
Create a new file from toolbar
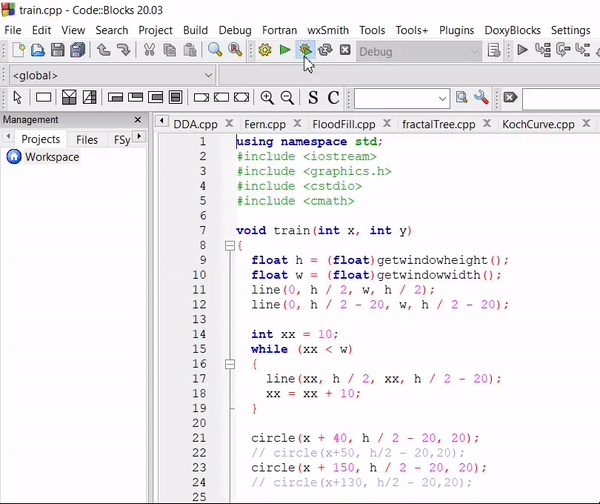point(18,50)
